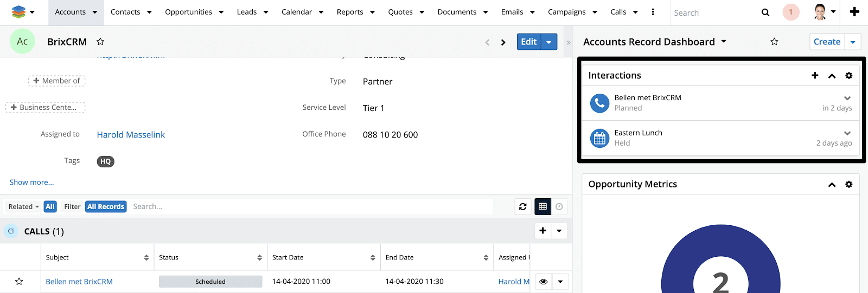Click the user avatar picture
Image resolution: width=868 pixels, height=293 pixels.
point(820,12)
